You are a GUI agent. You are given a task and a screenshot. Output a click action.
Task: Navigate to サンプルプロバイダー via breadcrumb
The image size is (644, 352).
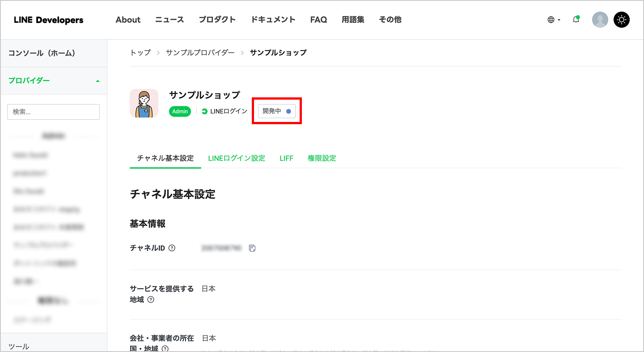pyautogui.click(x=200, y=52)
